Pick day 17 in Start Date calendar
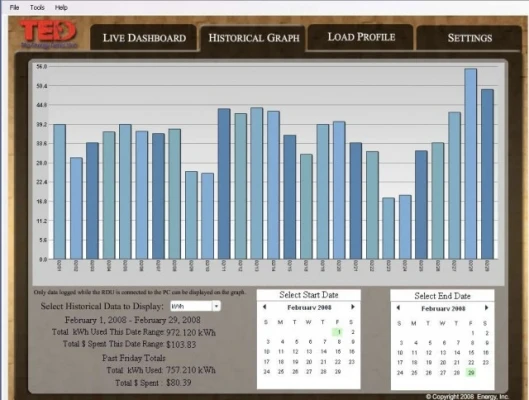The height and width of the screenshot is (400, 529). click(267, 362)
